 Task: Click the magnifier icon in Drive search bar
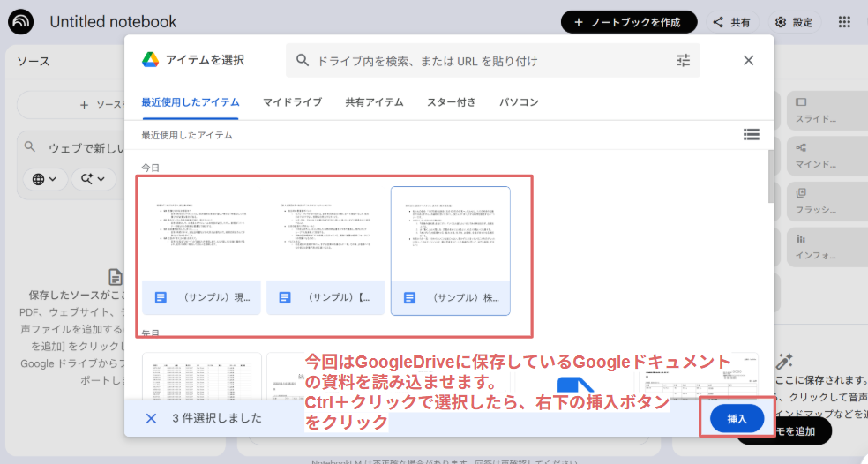click(x=303, y=60)
